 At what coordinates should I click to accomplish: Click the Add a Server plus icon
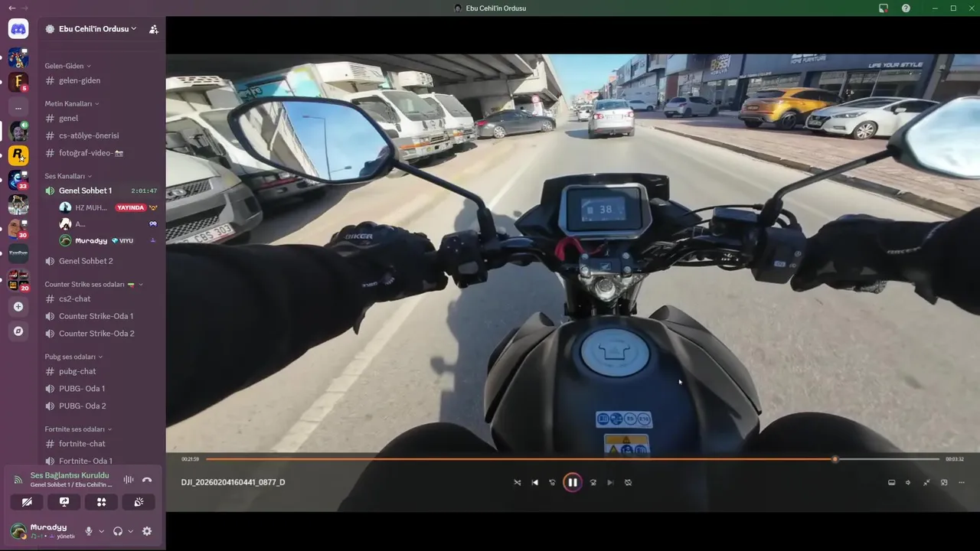pyautogui.click(x=18, y=307)
